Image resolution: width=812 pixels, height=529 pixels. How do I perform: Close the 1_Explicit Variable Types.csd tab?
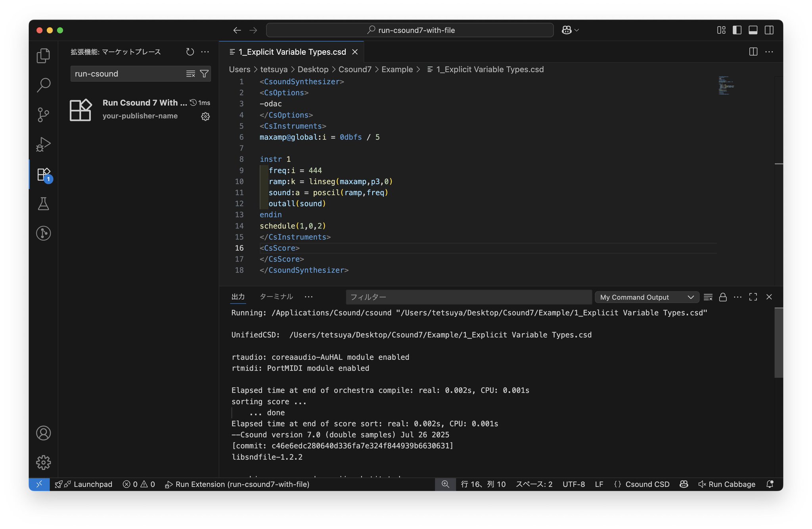click(x=355, y=52)
